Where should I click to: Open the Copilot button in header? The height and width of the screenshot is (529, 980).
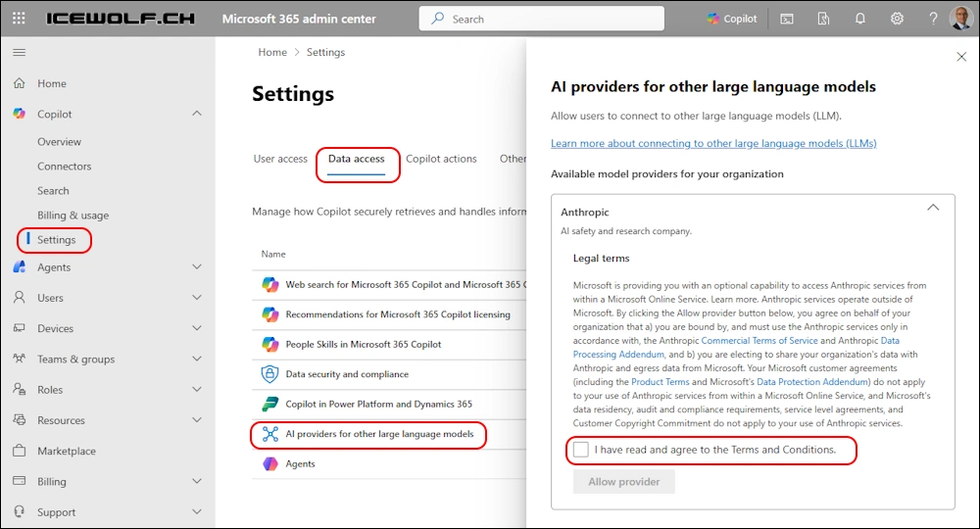(x=732, y=19)
